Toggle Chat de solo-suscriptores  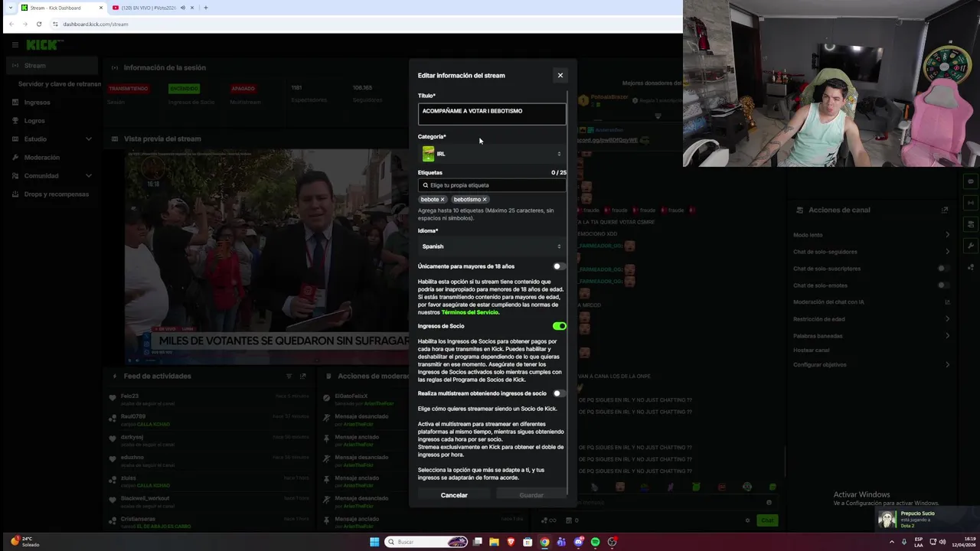(x=944, y=269)
